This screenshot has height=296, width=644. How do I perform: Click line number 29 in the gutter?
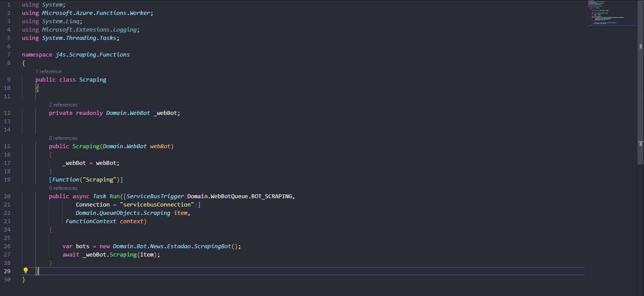point(7,271)
